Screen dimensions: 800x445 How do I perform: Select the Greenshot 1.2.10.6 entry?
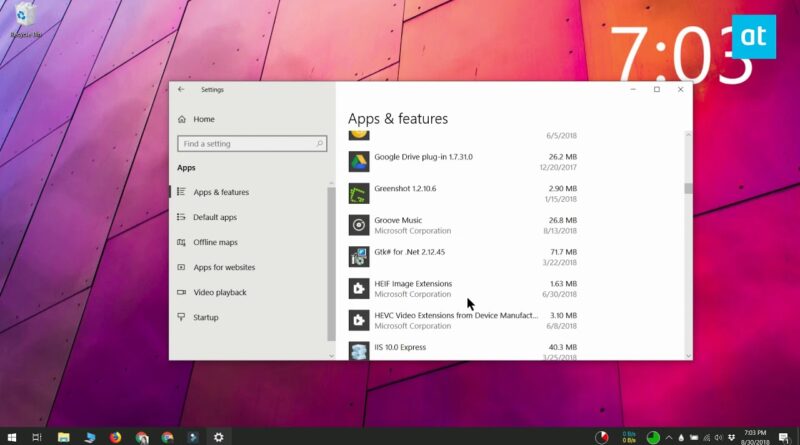(x=463, y=193)
